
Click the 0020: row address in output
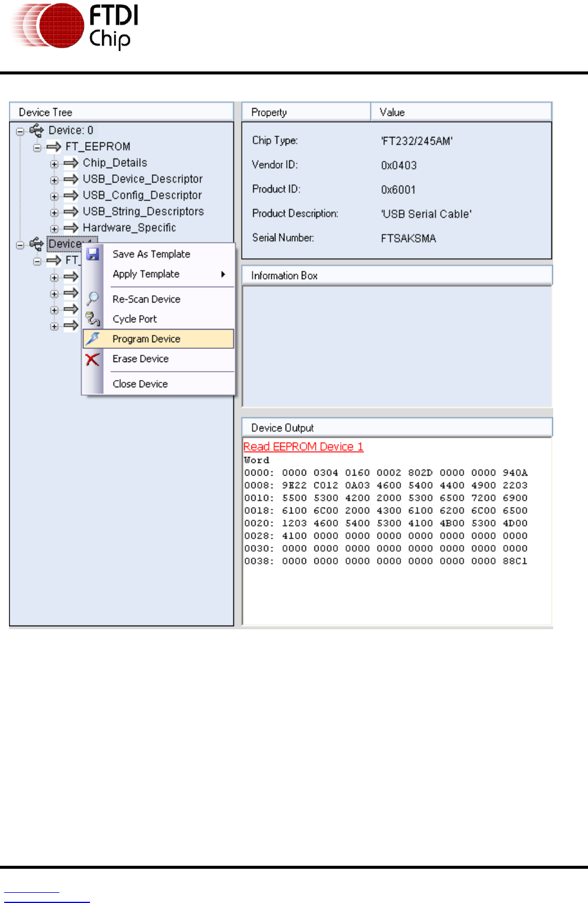pos(259,523)
